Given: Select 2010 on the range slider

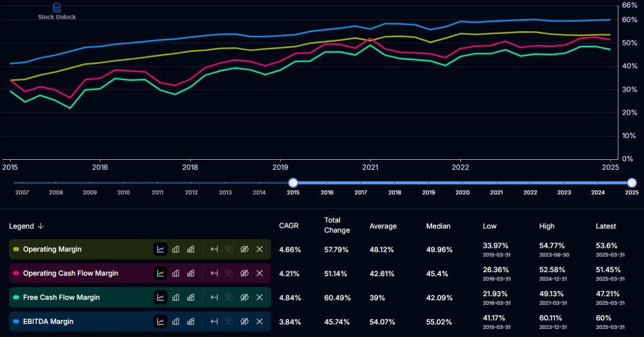Looking at the screenshot, I should tap(123, 192).
